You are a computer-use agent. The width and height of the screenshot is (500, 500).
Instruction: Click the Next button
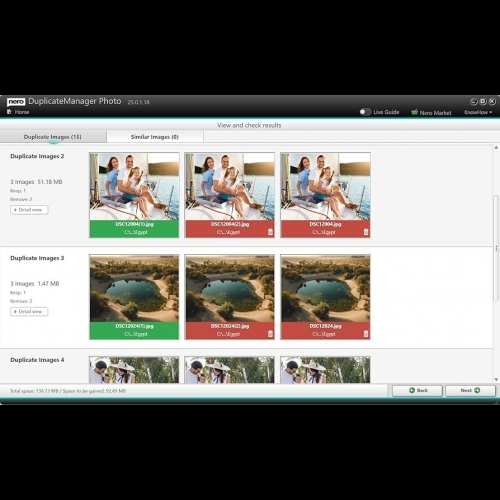pyautogui.click(x=470, y=390)
